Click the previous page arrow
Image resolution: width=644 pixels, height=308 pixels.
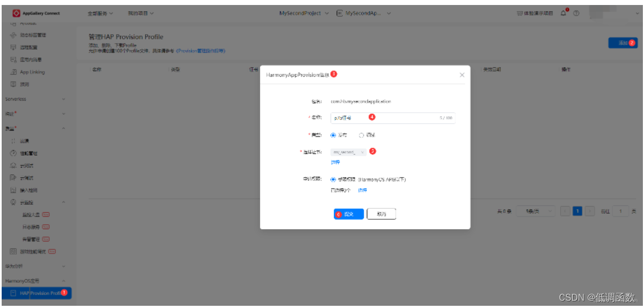(565, 211)
